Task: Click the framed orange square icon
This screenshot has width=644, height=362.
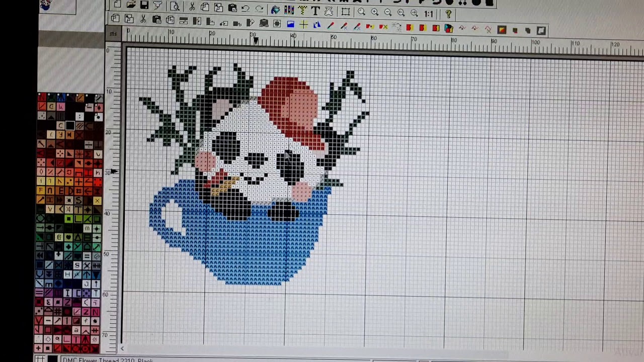Action: point(502,30)
